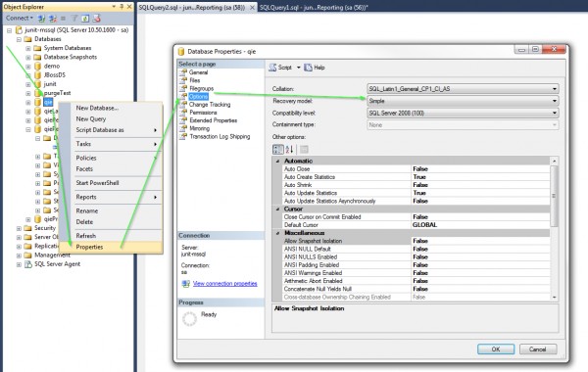This screenshot has width=588, height=372.
Task: Click the Database Properties title bar cylinder icon
Action: point(181,51)
